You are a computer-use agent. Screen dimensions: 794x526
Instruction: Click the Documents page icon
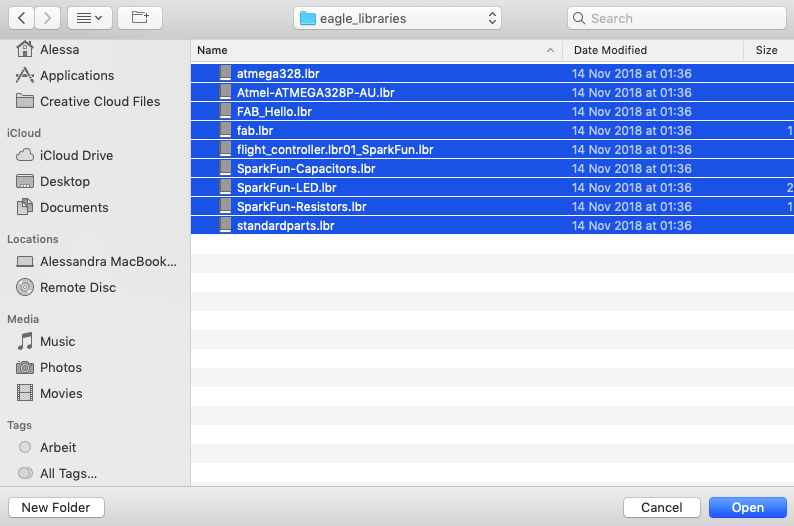click(x=25, y=207)
